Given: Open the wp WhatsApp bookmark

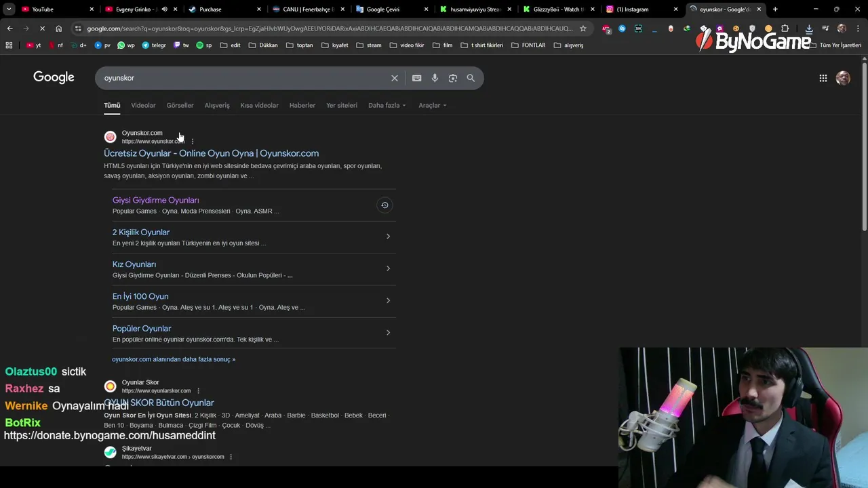Looking at the screenshot, I should tap(126, 45).
